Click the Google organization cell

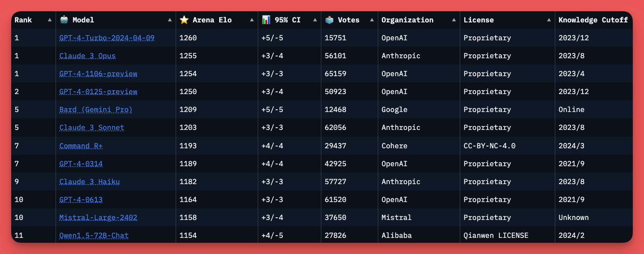coord(394,110)
